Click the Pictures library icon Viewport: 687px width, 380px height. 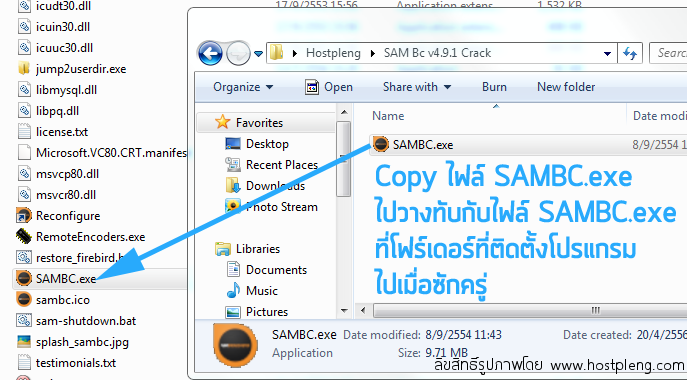pos(233,312)
